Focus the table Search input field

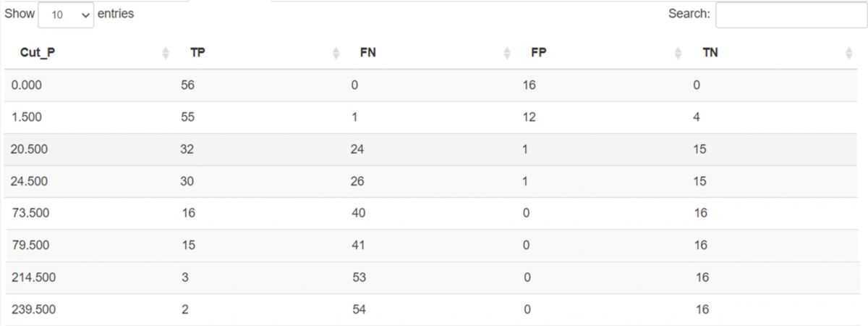tap(791, 14)
